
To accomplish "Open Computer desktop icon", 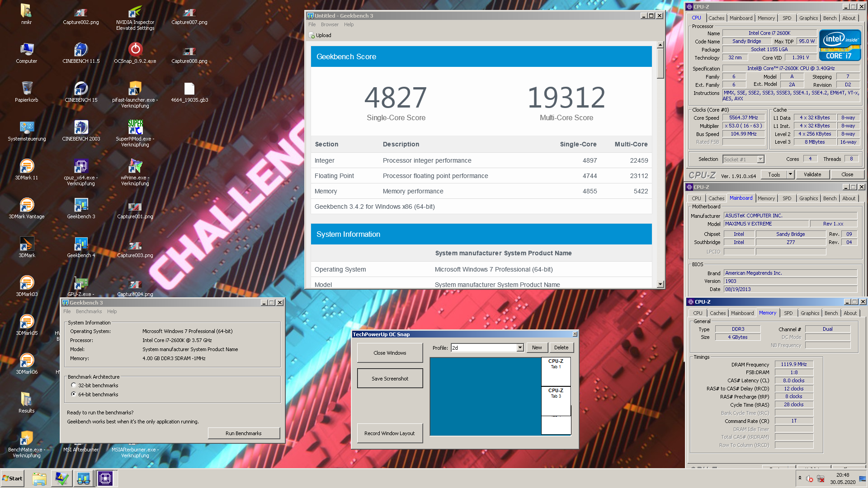I will [x=27, y=53].
